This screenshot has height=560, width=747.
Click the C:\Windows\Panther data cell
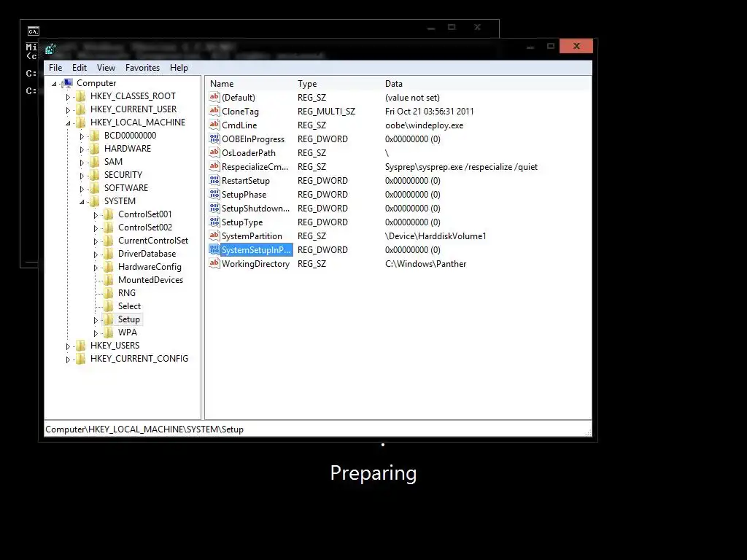(425, 264)
